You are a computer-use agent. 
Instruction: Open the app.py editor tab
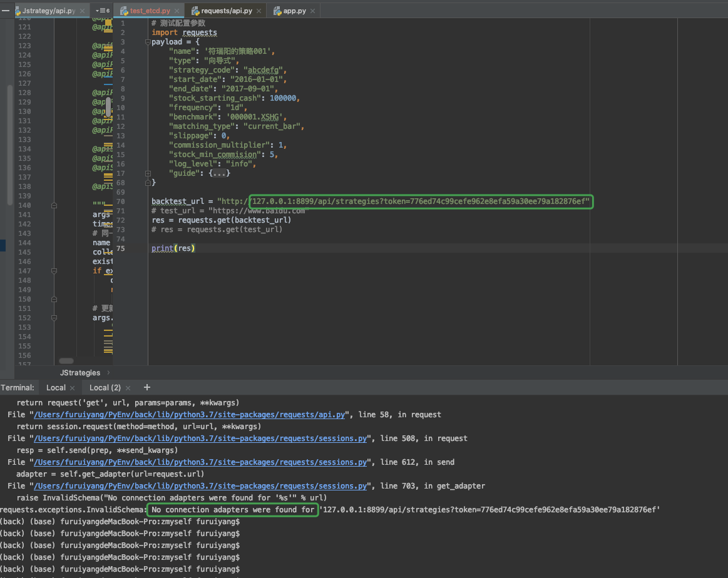pyautogui.click(x=294, y=11)
